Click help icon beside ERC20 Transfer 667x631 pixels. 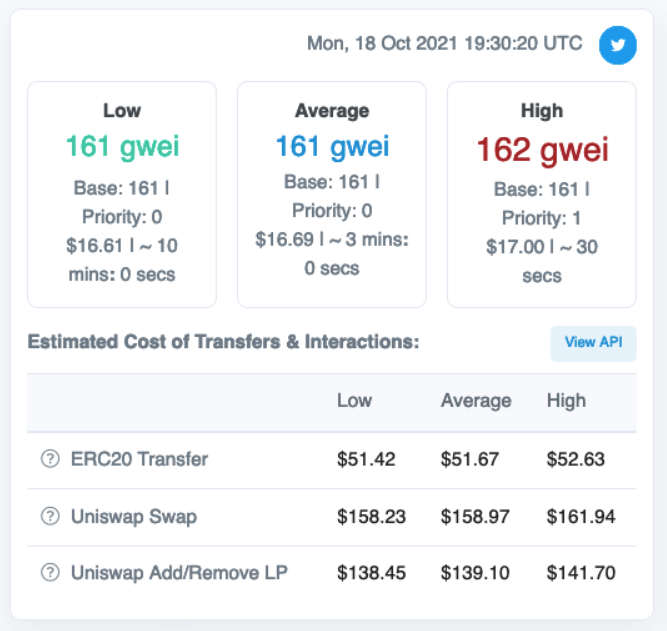50,459
